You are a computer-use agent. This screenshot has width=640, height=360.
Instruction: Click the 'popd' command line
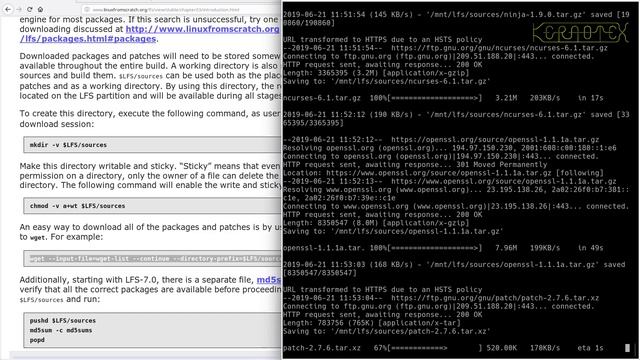coord(37,340)
